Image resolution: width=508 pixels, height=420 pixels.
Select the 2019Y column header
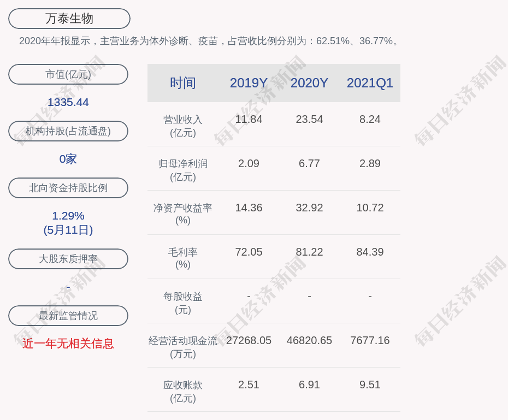pyautogui.click(x=249, y=83)
